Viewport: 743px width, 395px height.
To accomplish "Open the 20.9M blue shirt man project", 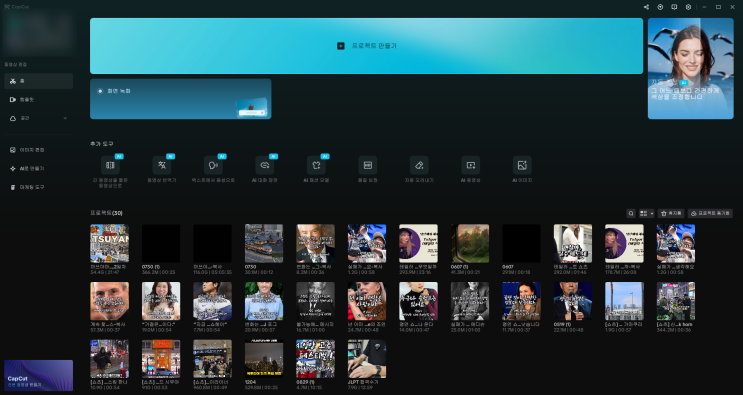I will 264,301.
